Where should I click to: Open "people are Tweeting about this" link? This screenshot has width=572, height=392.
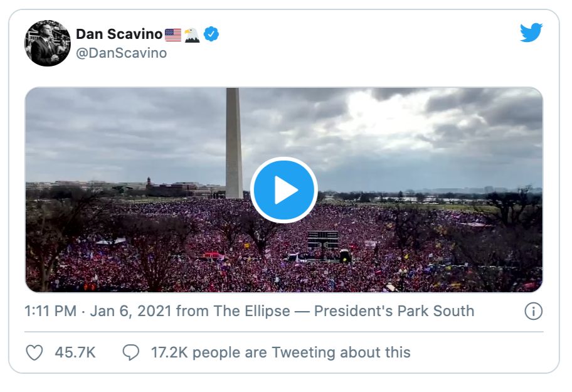pyautogui.click(x=301, y=352)
